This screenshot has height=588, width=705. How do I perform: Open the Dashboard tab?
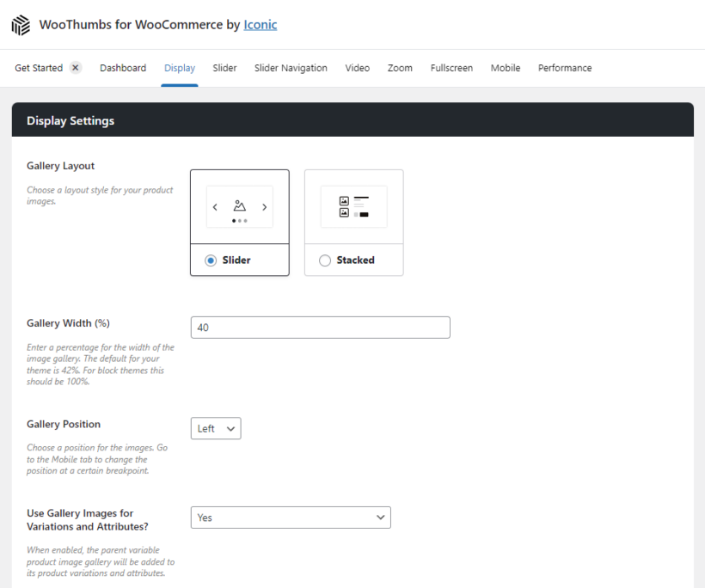pos(123,68)
